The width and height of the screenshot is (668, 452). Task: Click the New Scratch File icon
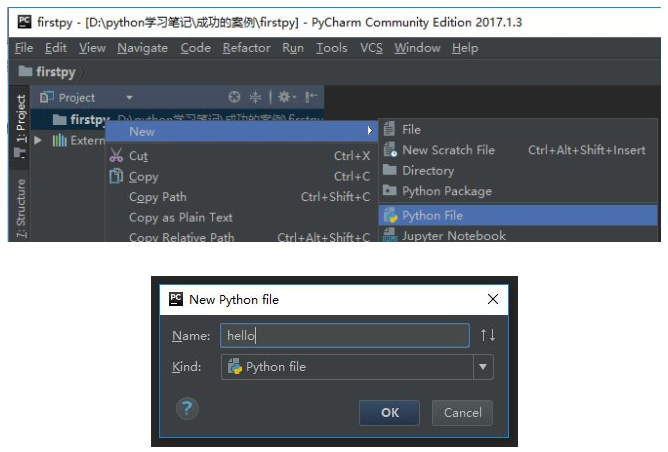390,150
